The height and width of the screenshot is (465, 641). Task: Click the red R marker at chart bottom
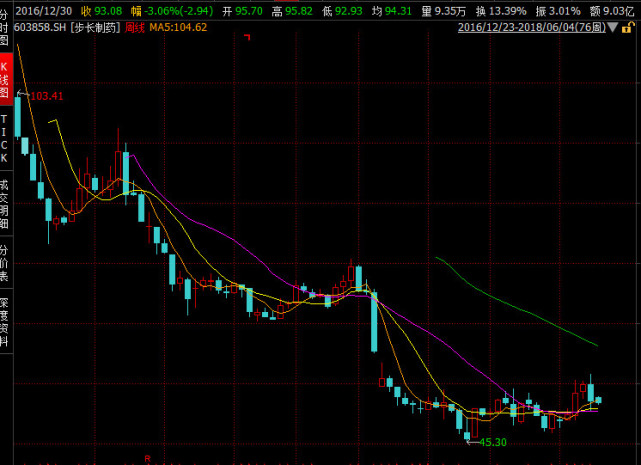[x=148, y=458]
